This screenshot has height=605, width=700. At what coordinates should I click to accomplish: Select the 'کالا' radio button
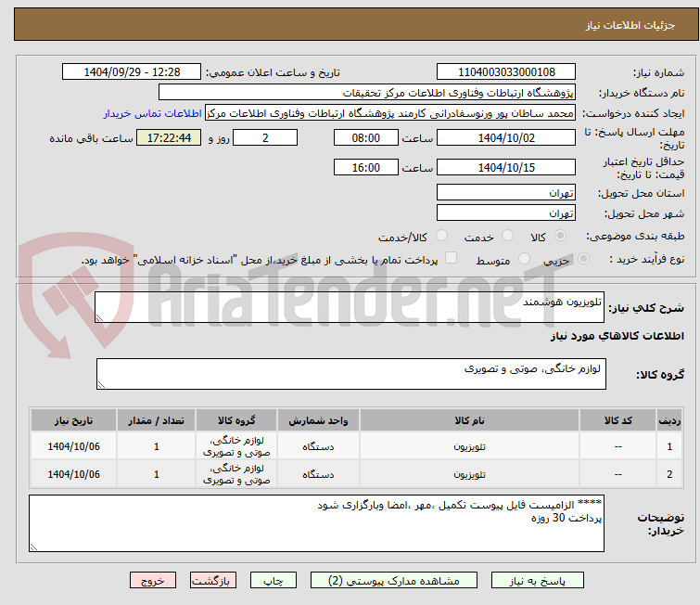(560, 236)
